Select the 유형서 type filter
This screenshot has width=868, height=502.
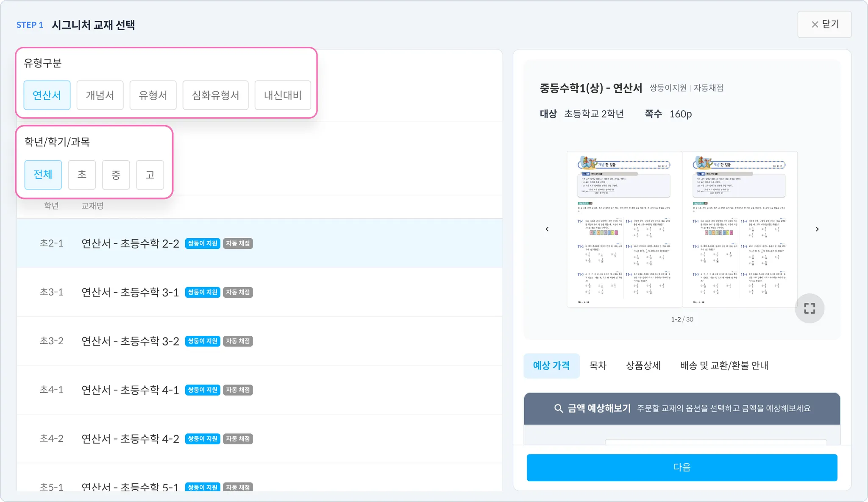[153, 95]
